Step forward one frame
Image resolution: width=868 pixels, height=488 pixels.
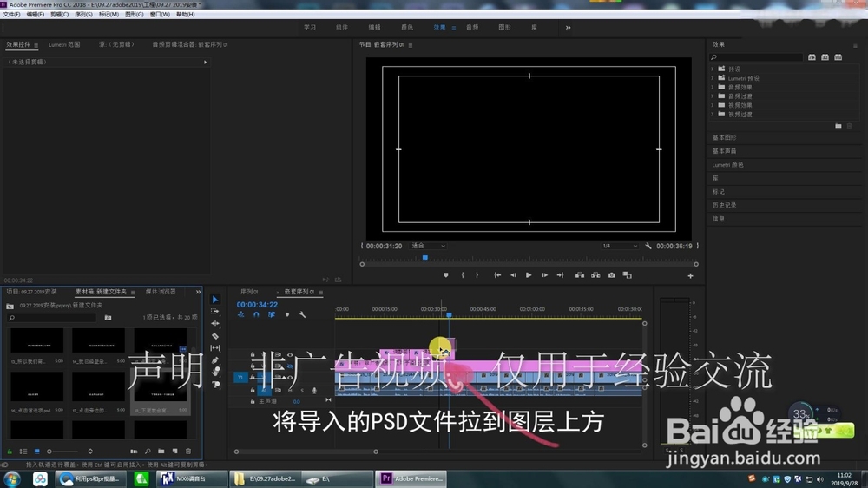pyautogui.click(x=545, y=275)
